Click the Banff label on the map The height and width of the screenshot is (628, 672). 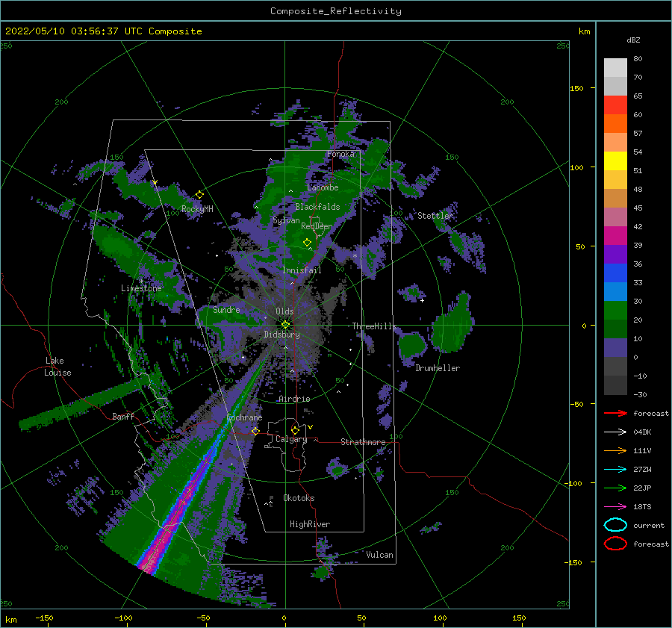tap(123, 416)
